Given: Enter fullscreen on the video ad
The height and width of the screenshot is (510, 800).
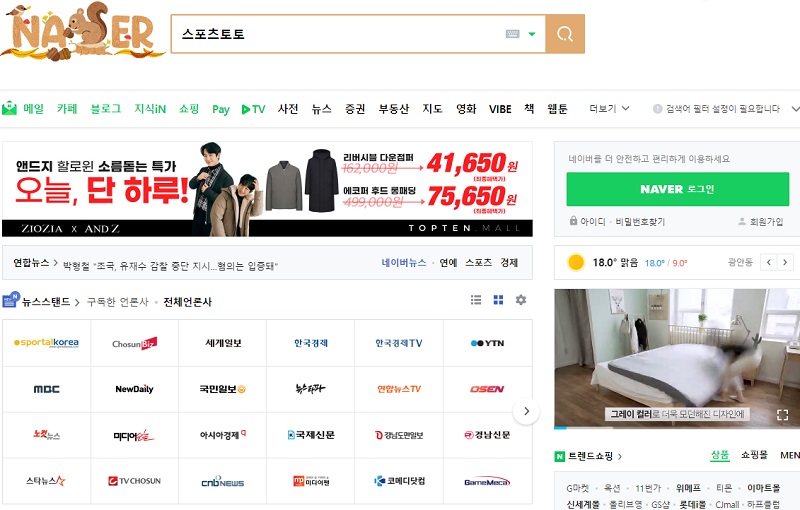Looking at the screenshot, I should (783, 414).
